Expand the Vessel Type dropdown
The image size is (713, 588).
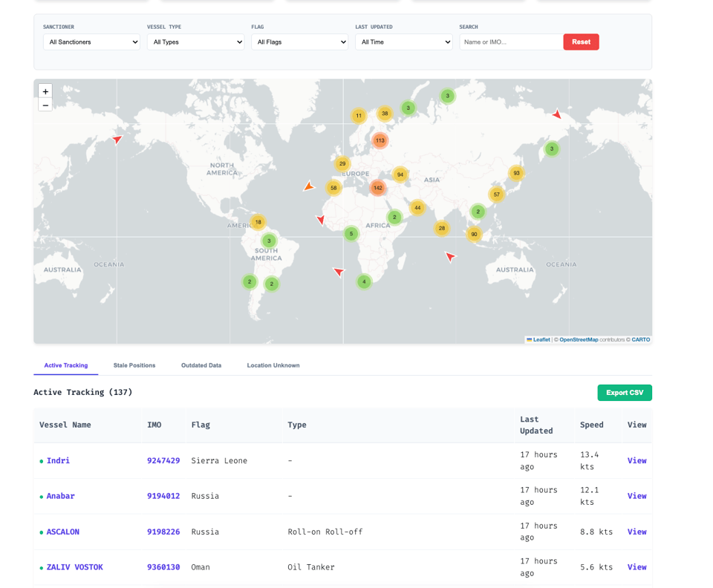pos(195,42)
